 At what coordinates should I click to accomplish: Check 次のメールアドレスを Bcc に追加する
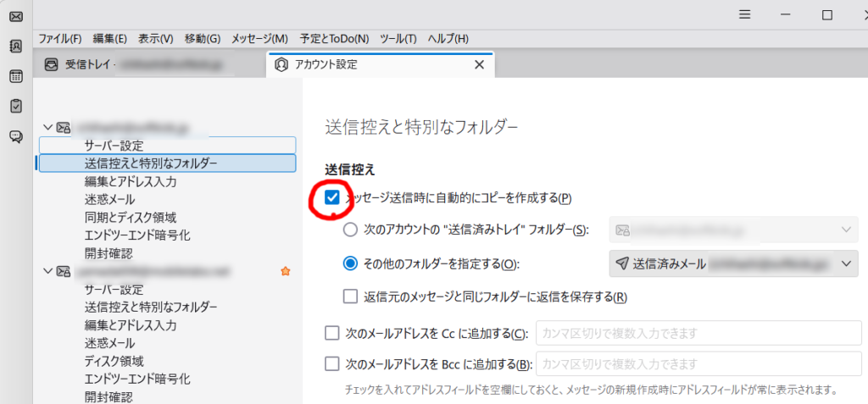point(331,364)
